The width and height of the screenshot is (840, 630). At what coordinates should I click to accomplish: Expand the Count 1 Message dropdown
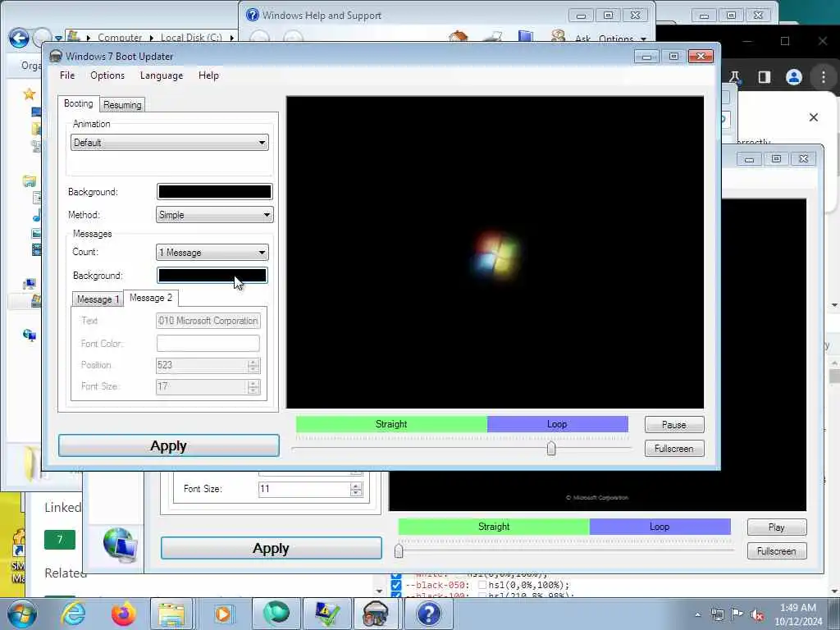click(x=212, y=253)
